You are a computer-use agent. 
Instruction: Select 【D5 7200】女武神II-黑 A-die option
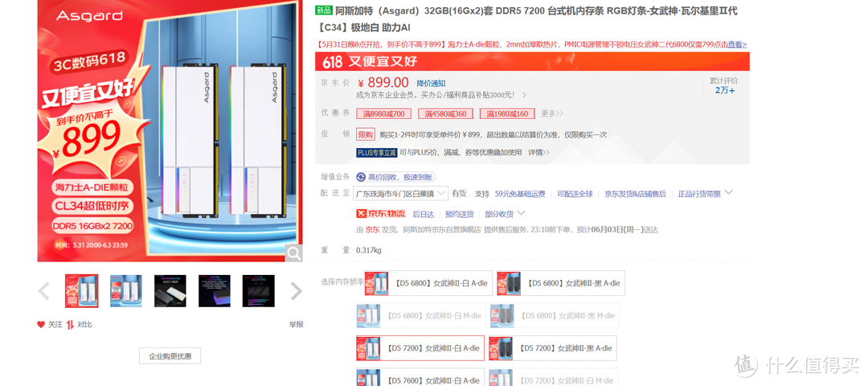552,348
